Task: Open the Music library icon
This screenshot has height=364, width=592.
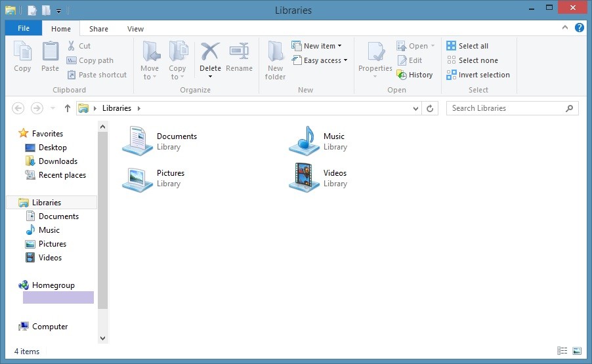Action: tap(305, 141)
